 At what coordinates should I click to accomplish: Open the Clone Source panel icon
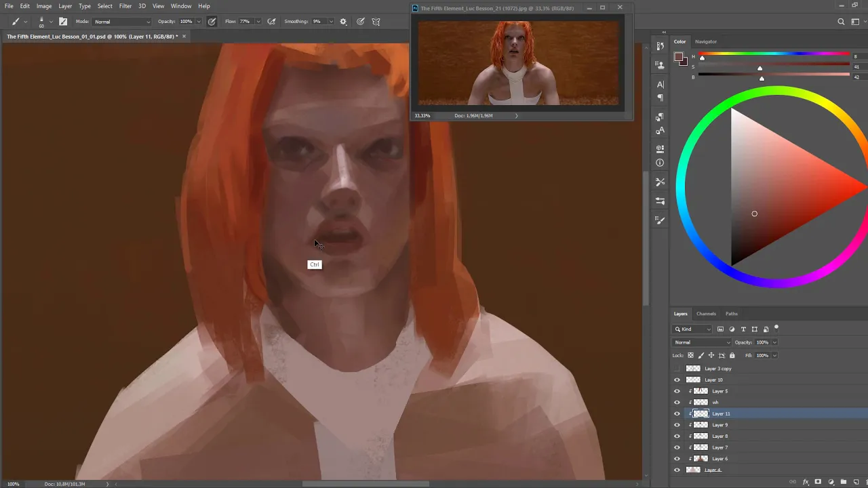coord(660,65)
